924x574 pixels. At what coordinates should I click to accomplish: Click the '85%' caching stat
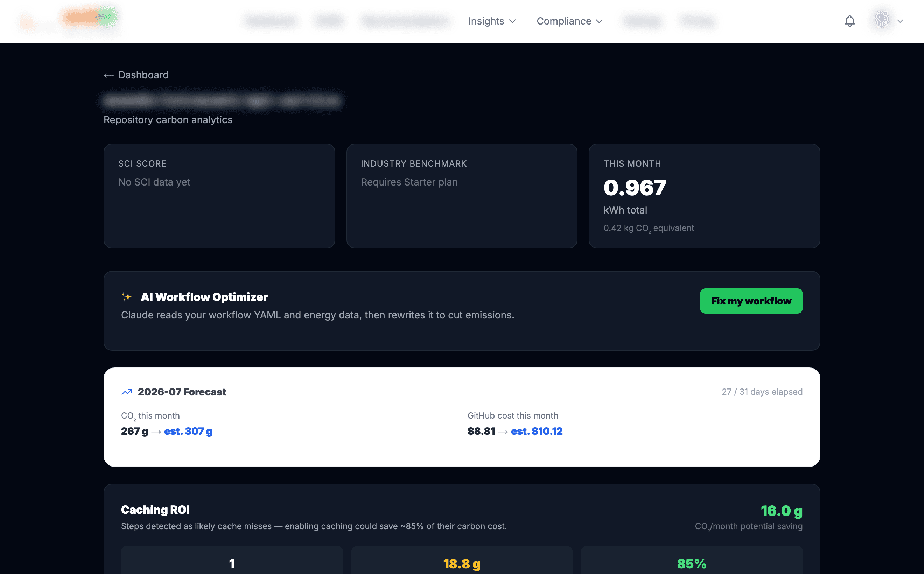click(691, 564)
